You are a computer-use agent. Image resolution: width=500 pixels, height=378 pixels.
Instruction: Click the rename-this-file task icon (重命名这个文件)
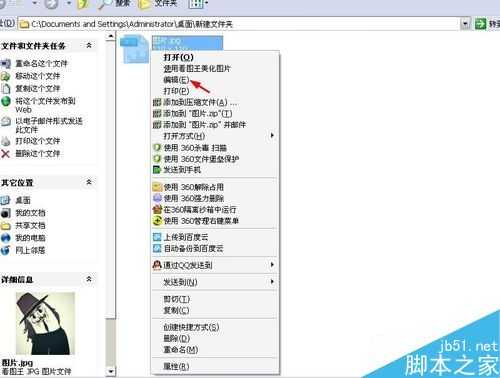coord(6,64)
